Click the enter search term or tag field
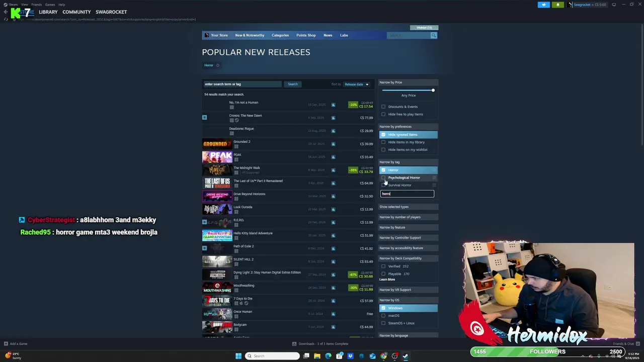The width and height of the screenshot is (644, 362). (242, 84)
